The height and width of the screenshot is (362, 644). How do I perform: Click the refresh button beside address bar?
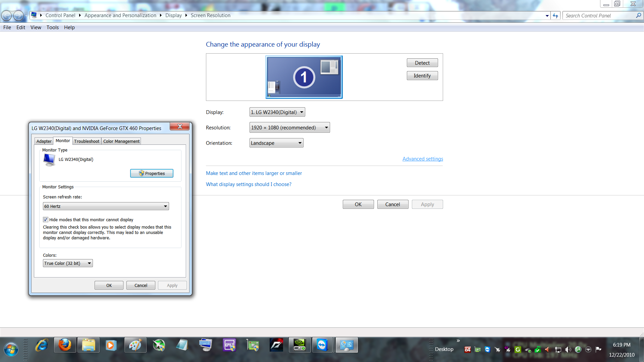[555, 16]
